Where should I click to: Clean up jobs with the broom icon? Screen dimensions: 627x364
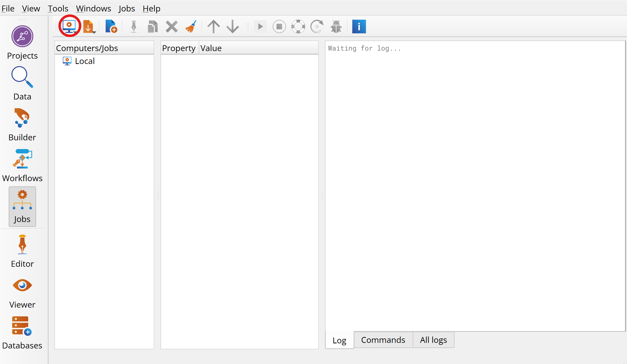point(191,26)
